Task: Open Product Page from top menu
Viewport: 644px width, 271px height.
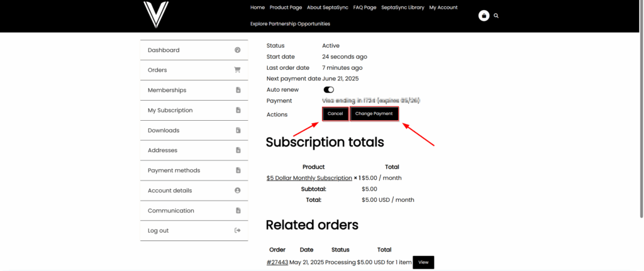Action: point(286,8)
